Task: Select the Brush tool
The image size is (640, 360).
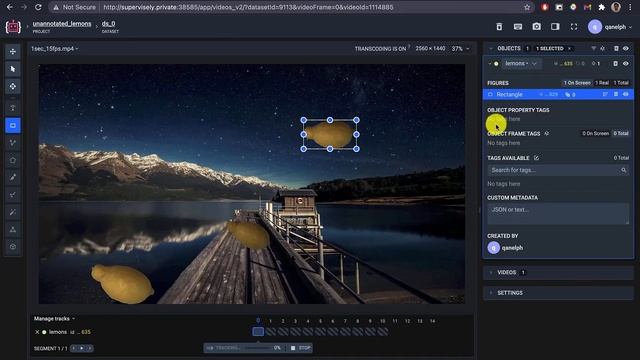Action: click(x=13, y=177)
